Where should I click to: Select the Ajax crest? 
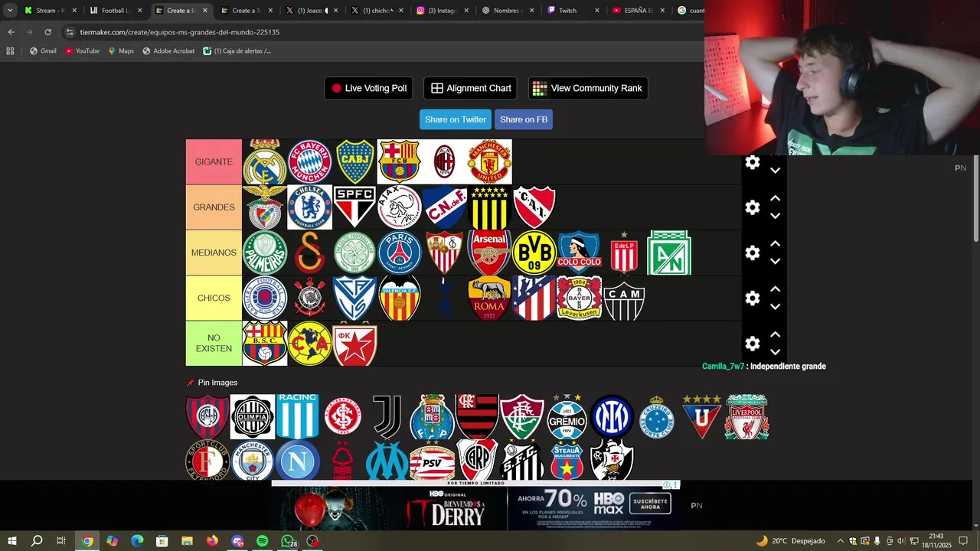pyautogui.click(x=400, y=207)
